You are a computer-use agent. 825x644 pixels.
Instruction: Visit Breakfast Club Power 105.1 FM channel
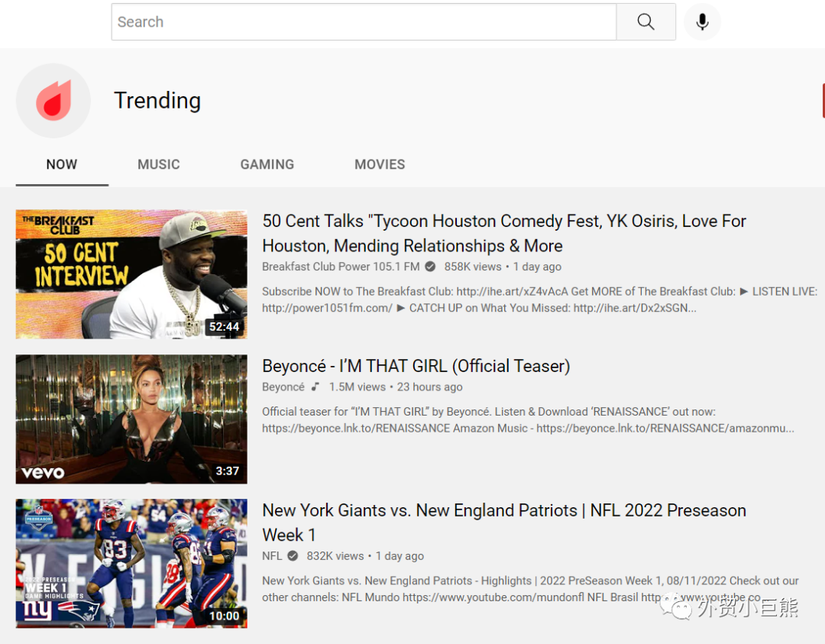click(x=341, y=266)
